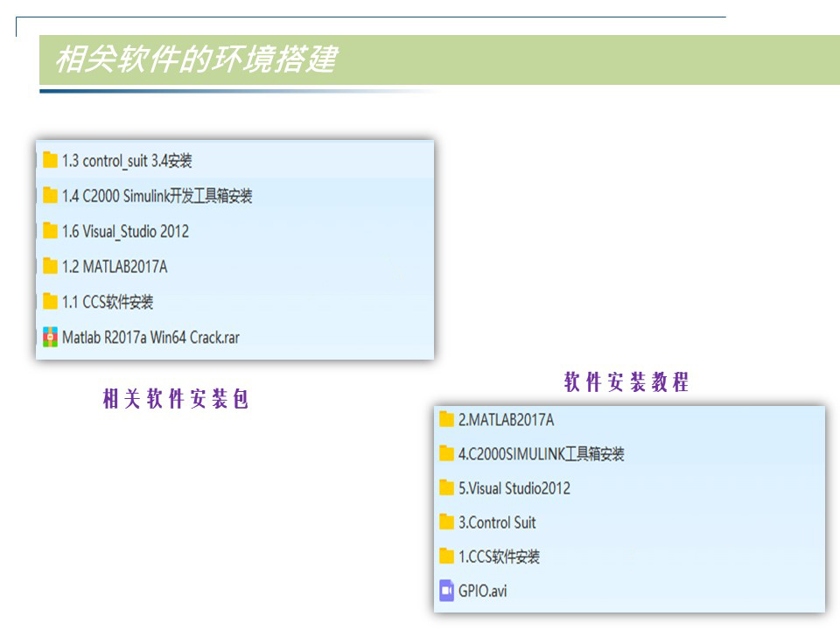This screenshot has height=630, width=840.
Task: Click the folder icon for 1.CCS软件安装
Action: coord(446,556)
